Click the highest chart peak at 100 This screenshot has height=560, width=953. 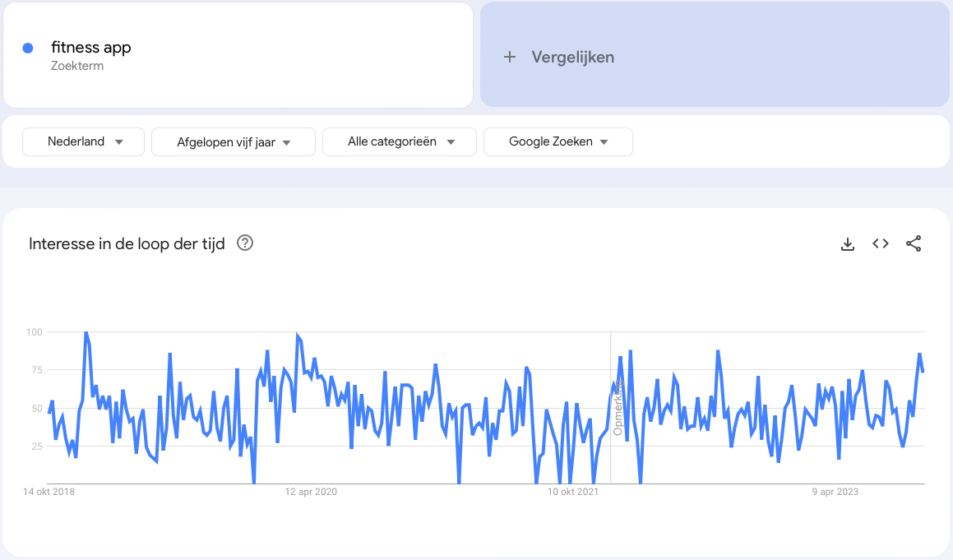tap(86, 333)
